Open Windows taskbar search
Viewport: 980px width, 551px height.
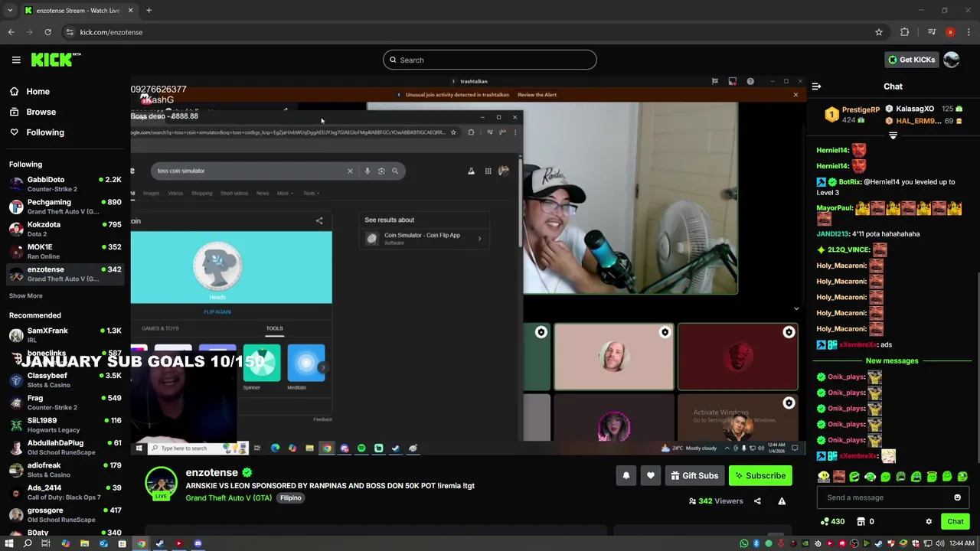[28, 543]
